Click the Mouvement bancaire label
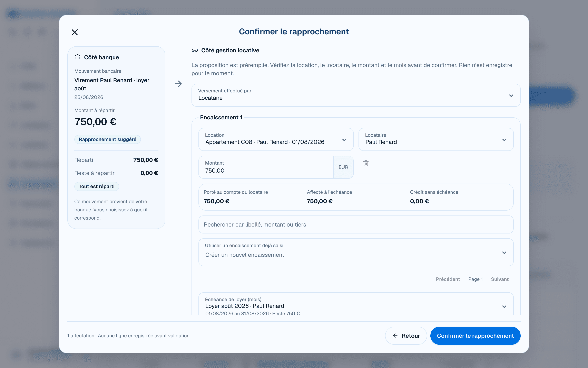 98,71
